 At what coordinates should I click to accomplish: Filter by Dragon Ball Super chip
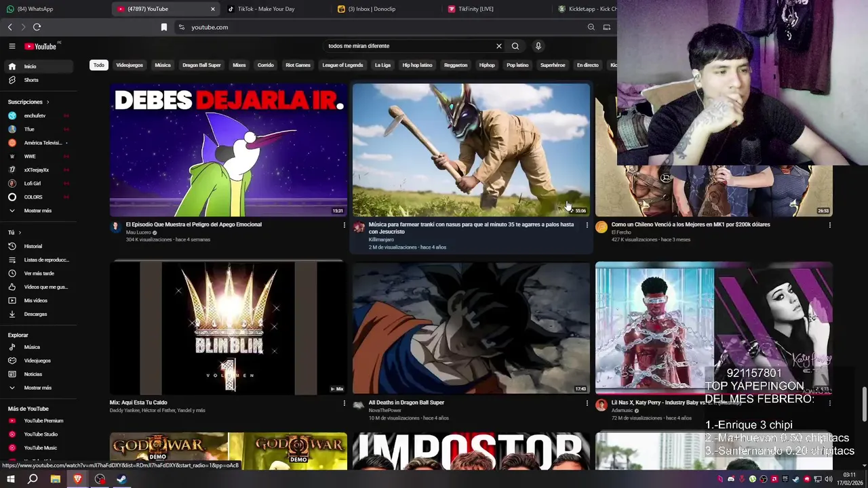pos(201,65)
